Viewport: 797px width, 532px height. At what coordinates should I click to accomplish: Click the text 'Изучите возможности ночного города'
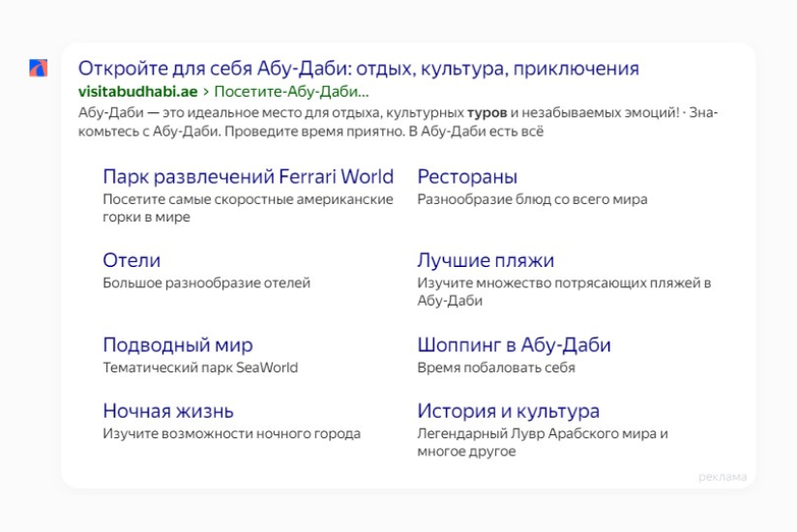[232, 433]
